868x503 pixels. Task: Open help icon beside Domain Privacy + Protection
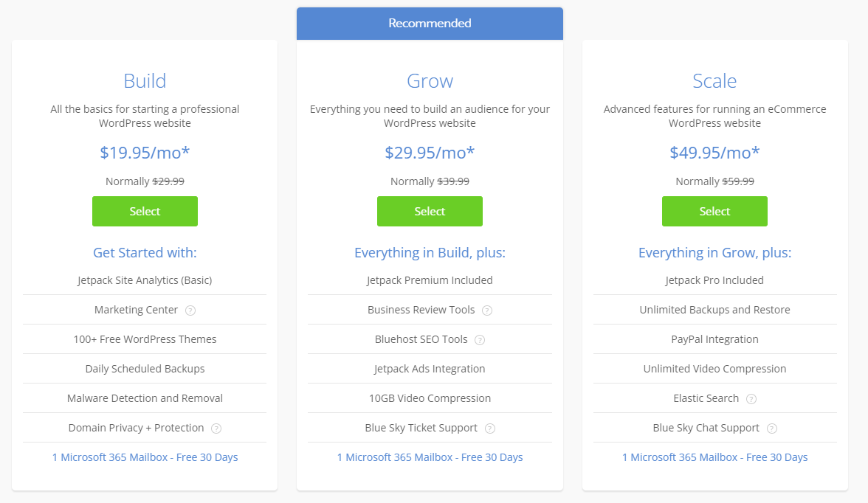[x=216, y=429]
